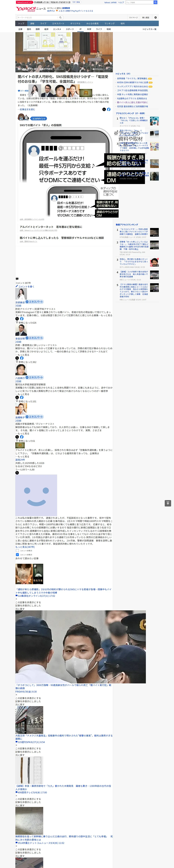The height and width of the screenshot is (868, 174).
Task: Click X share icon under 高橋暁子's comment
Action: point(17,437)
